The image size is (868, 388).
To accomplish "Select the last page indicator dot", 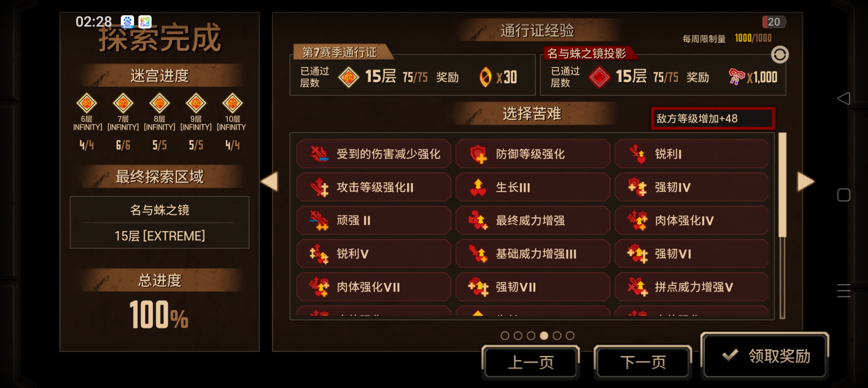I will 570,335.
